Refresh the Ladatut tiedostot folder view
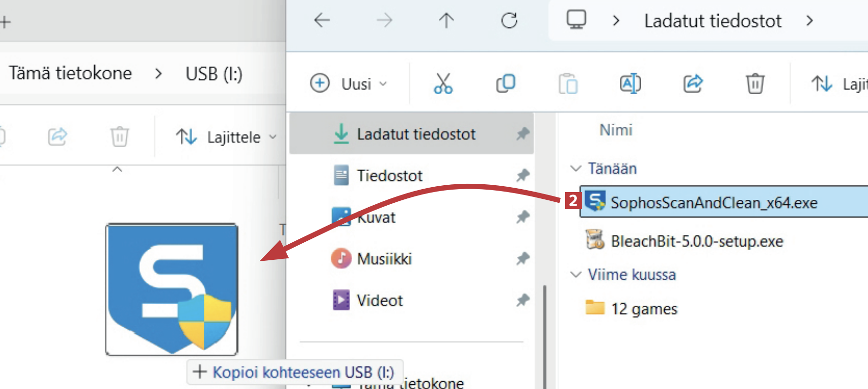 click(509, 20)
